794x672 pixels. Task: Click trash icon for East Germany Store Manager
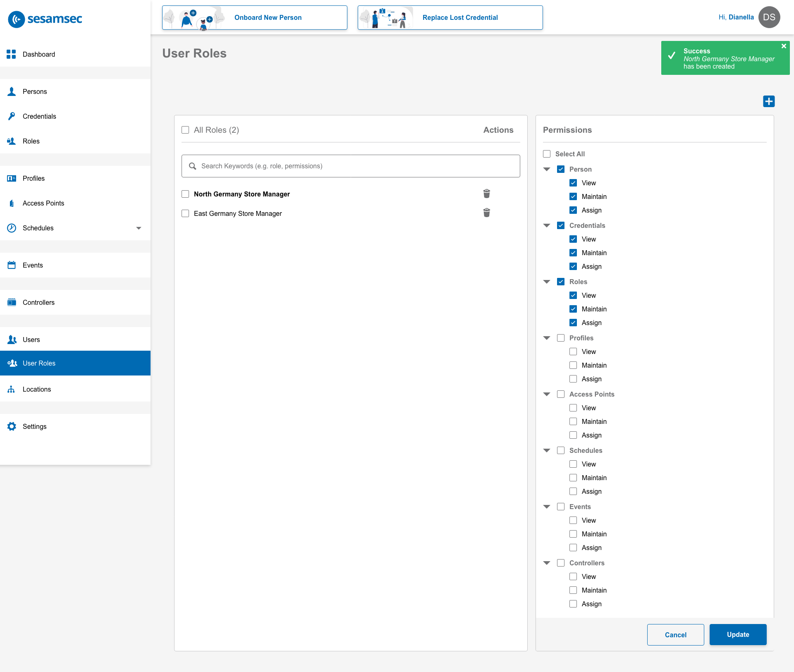pyautogui.click(x=487, y=213)
